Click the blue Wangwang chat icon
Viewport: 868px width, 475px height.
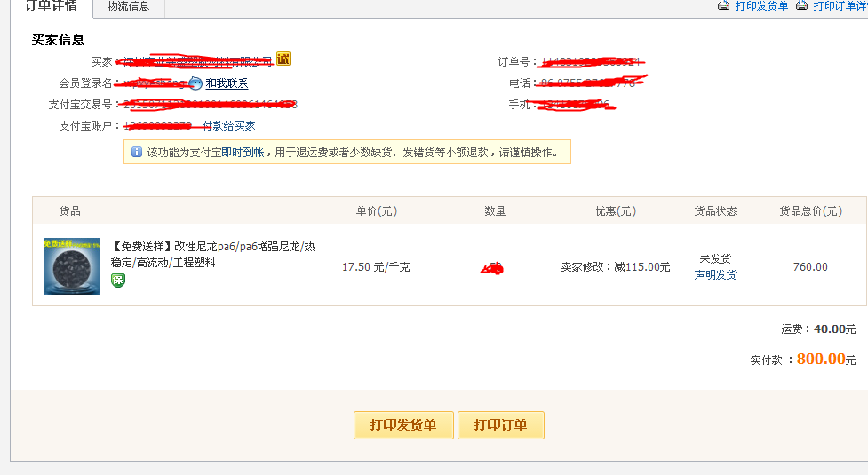[x=196, y=83]
